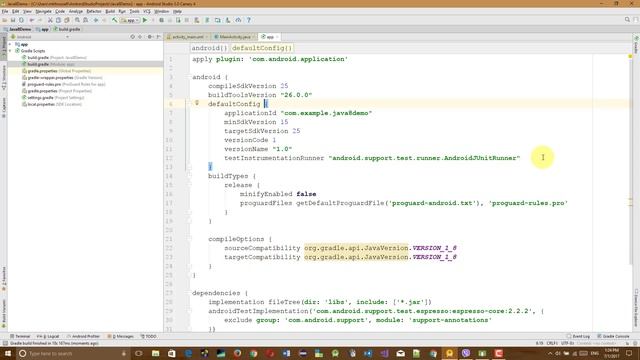
Task: Click the Make Project hammer icon
Action: pyautogui.click(x=115, y=20)
